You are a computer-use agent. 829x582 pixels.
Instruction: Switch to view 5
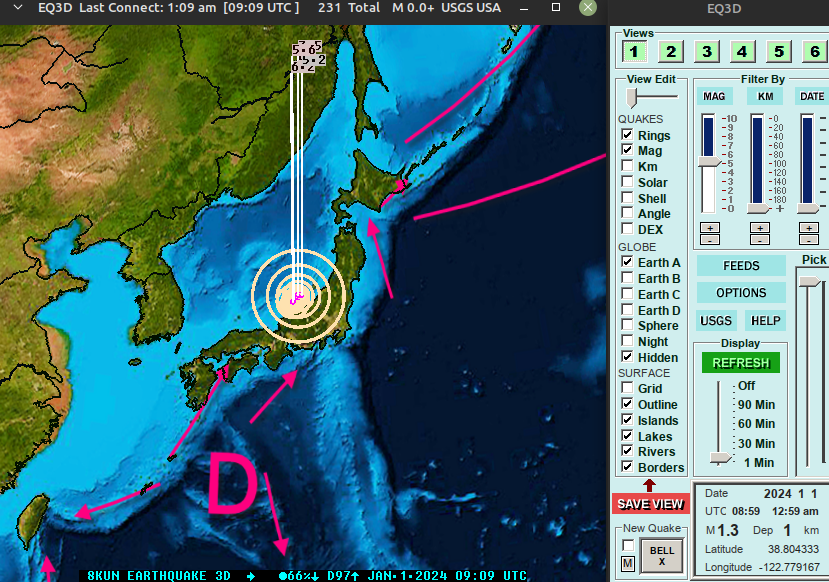779,52
